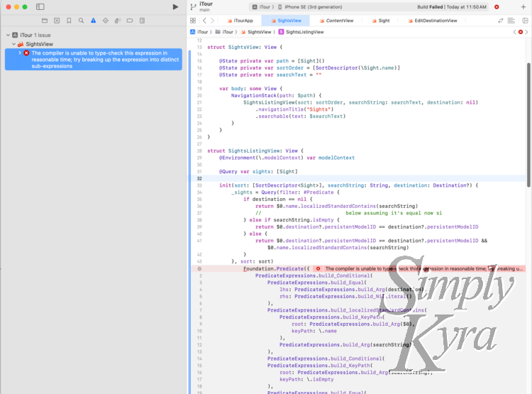Click the red error indicator in toolbar
Viewport: 532px width, 394px height.
pos(497,7)
